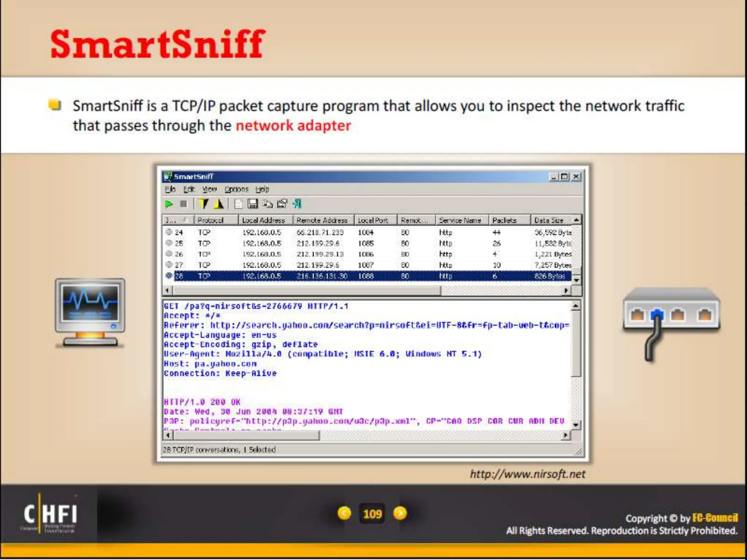Click the SmartSniff title bar app icon

(x=167, y=176)
